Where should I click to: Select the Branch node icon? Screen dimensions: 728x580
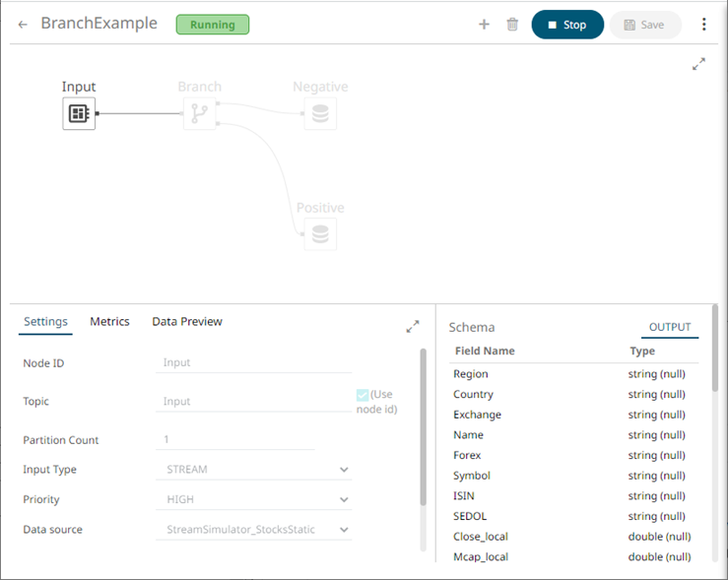click(199, 114)
